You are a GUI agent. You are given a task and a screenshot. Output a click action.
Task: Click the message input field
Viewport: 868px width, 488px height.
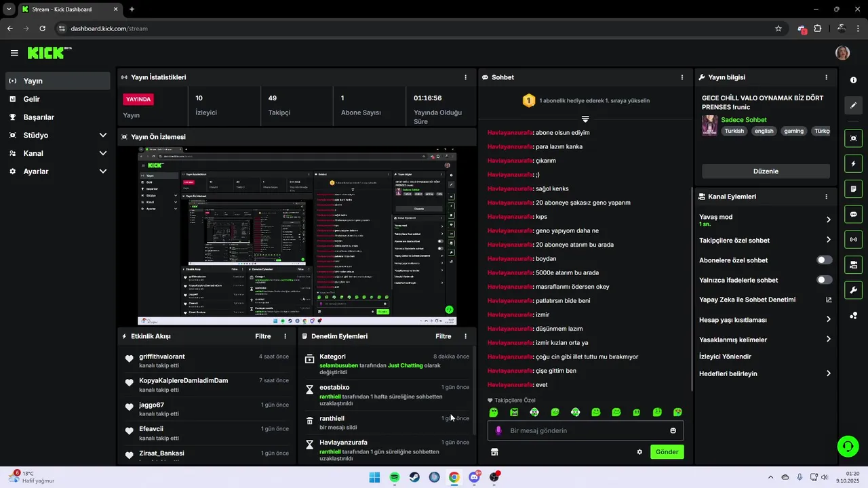coord(585,430)
